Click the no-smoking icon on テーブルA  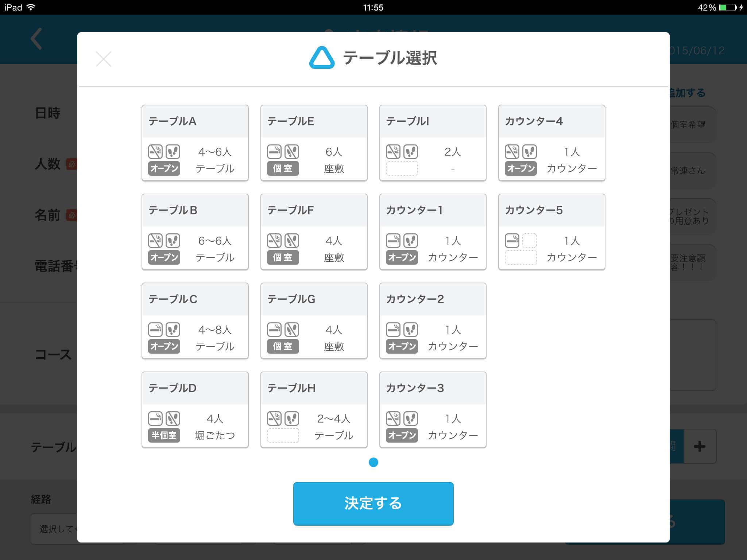(155, 152)
